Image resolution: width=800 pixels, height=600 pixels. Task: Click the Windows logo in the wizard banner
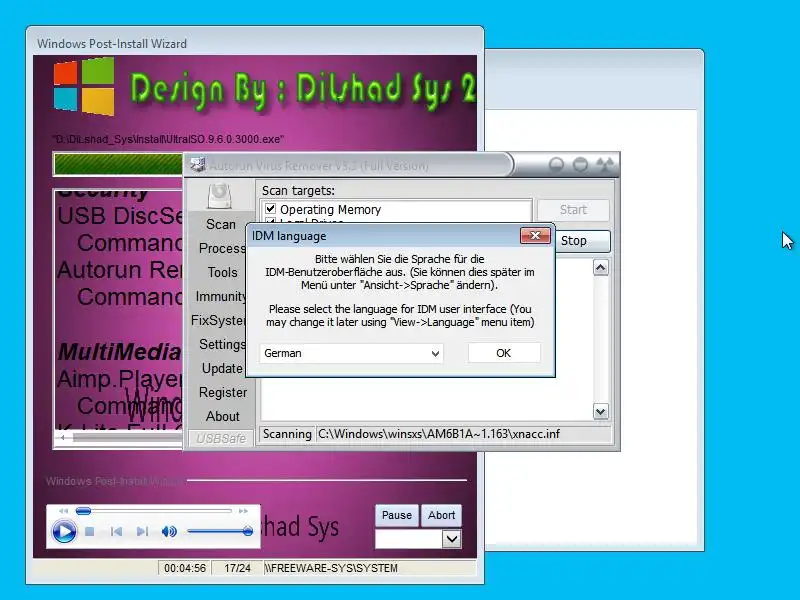tap(84, 87)
